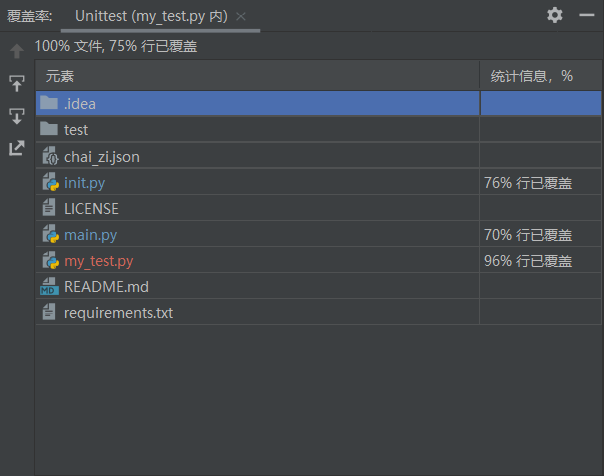Click the export coverage report icon
The height and width of the screenshot is (476, 604).
(x=16, y=148)
